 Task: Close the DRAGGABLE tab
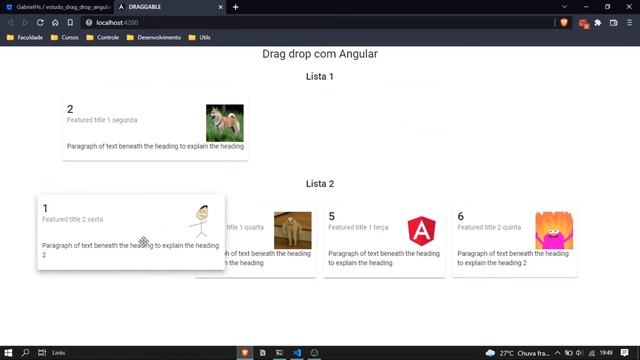pyautogui.click(x=220, y=7)
